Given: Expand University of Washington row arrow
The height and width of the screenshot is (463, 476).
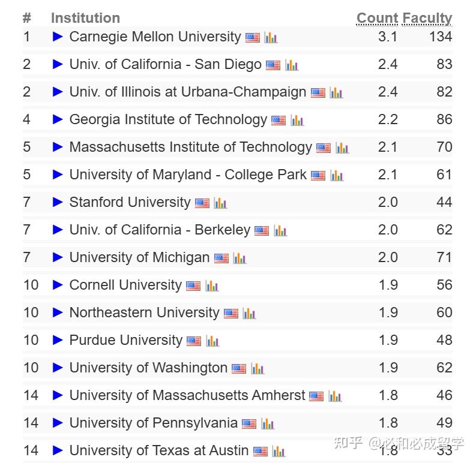Looking at the screenshot, I should point(58,368).
